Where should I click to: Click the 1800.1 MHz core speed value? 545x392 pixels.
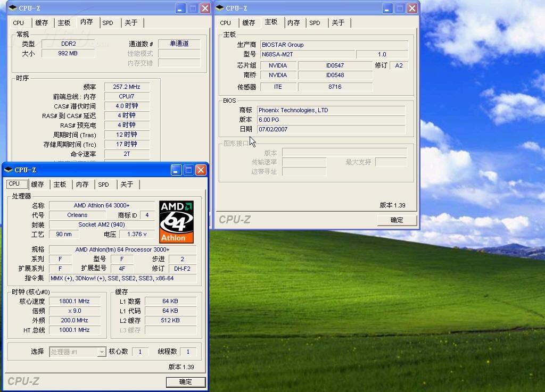click(x=75, y=302)
